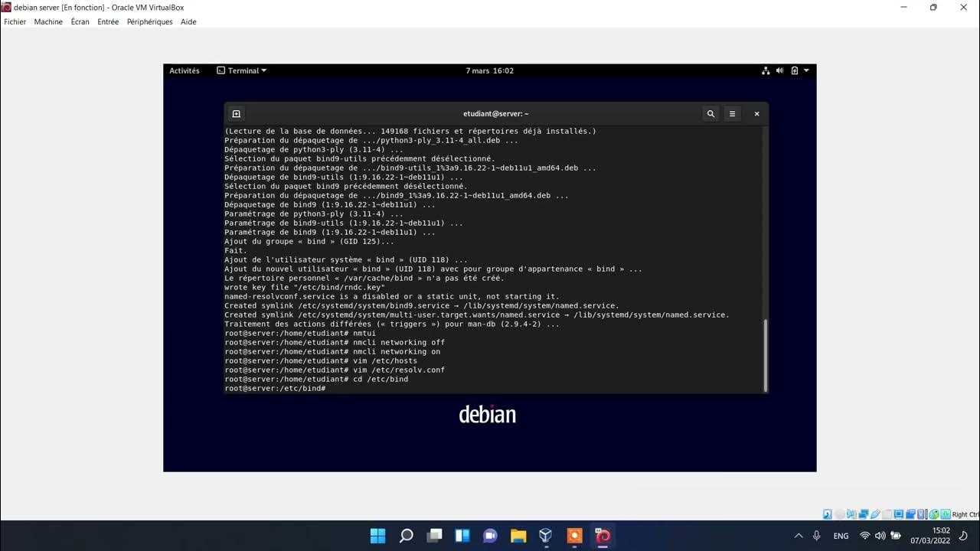Viewport: 980px width, 551px height.
Task: Click the 'vim /etc/resolv.conf' command line
Action: pos(335,370)
